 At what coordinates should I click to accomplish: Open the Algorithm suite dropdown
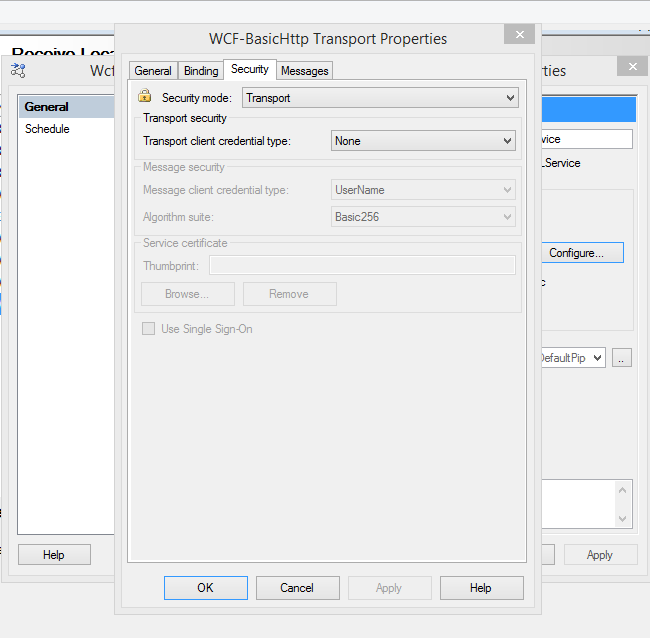[x=423, y=217]
